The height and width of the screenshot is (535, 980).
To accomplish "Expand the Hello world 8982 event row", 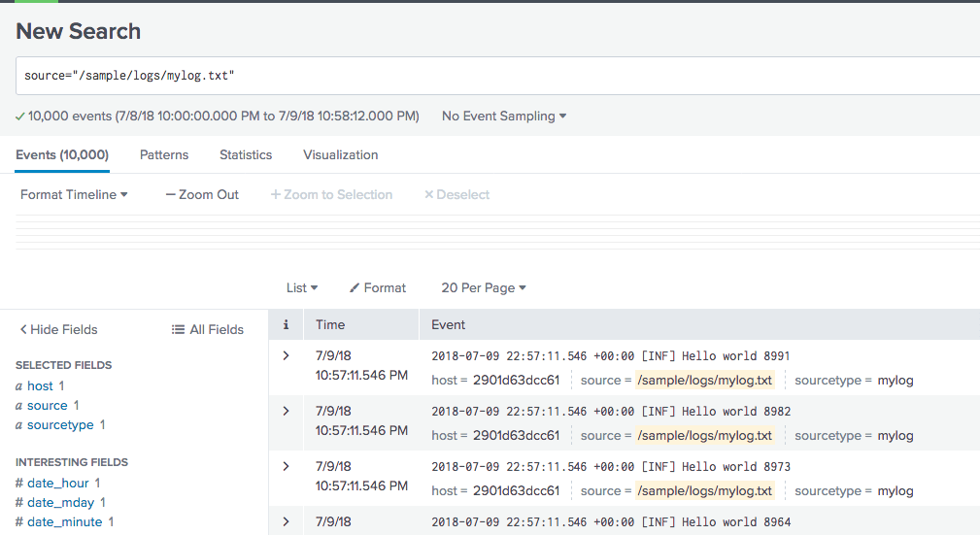I will pyautogui.click(x=286, y=412).
